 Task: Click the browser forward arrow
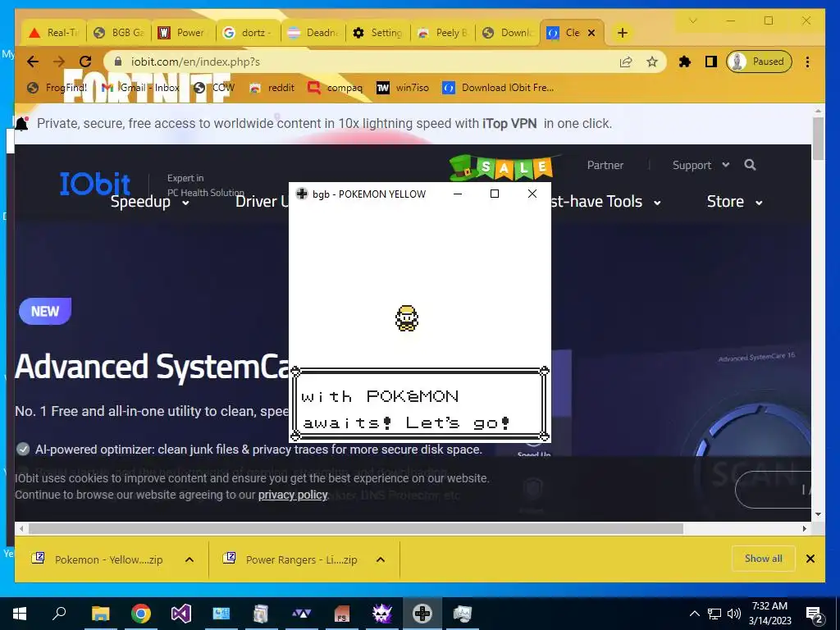pyautogui.click(x=59, y=62)
